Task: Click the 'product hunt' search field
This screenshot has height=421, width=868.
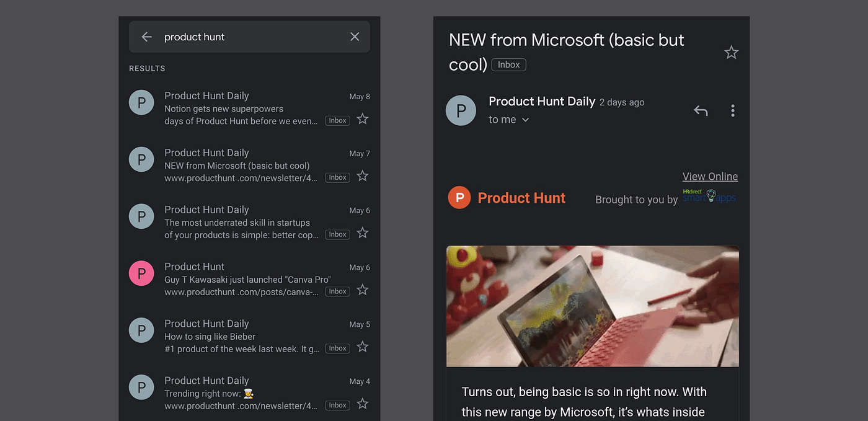Action: (x=249, y=37)
